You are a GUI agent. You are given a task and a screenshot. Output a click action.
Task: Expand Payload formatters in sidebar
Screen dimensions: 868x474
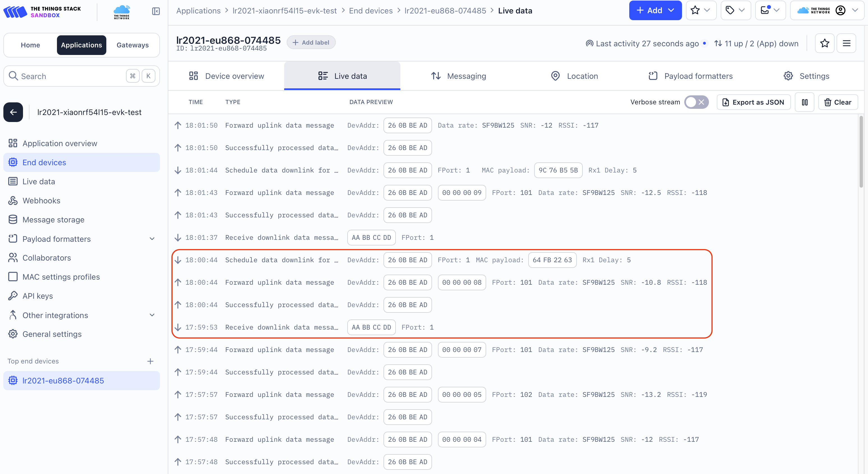152,239
